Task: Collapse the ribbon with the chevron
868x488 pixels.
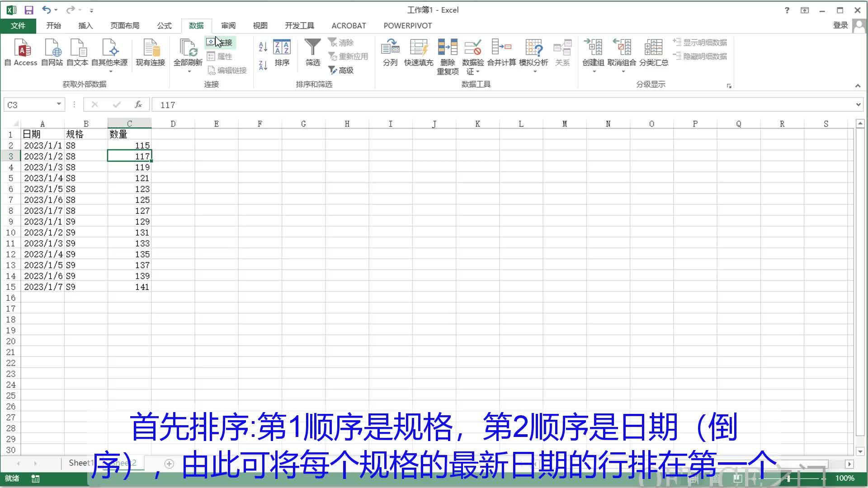Action: 858,85
